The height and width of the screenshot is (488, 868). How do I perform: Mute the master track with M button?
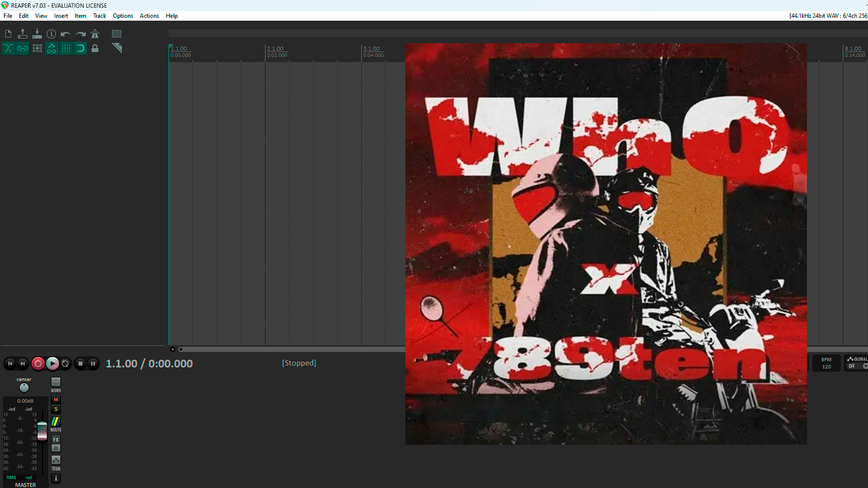(56, 400)
